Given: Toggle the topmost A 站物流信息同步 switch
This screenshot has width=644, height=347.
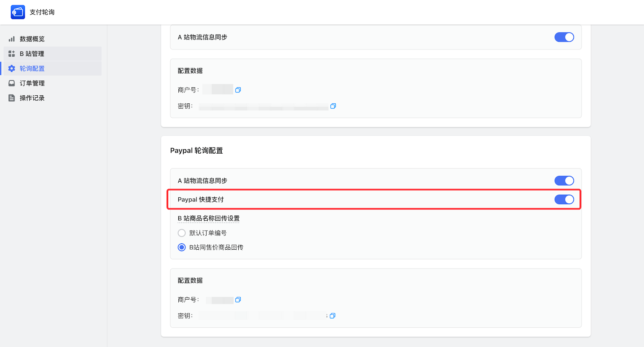Looking at the screenshot, I should point(564,37).
